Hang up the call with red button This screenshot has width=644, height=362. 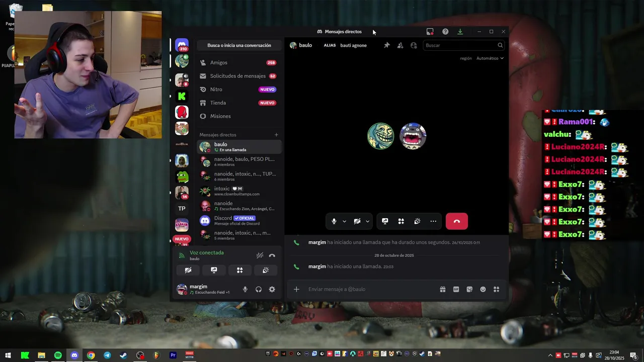(x=457, y=221)
